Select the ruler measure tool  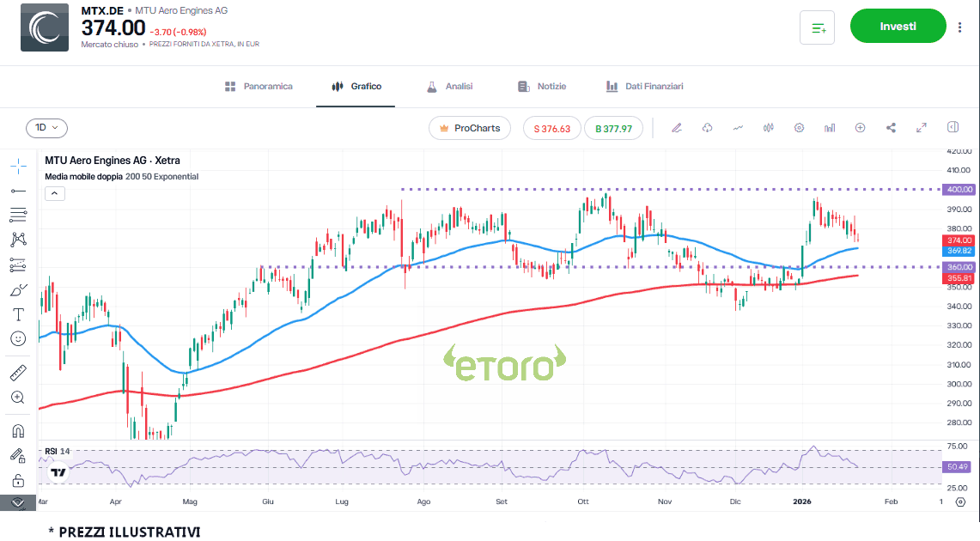18,373
